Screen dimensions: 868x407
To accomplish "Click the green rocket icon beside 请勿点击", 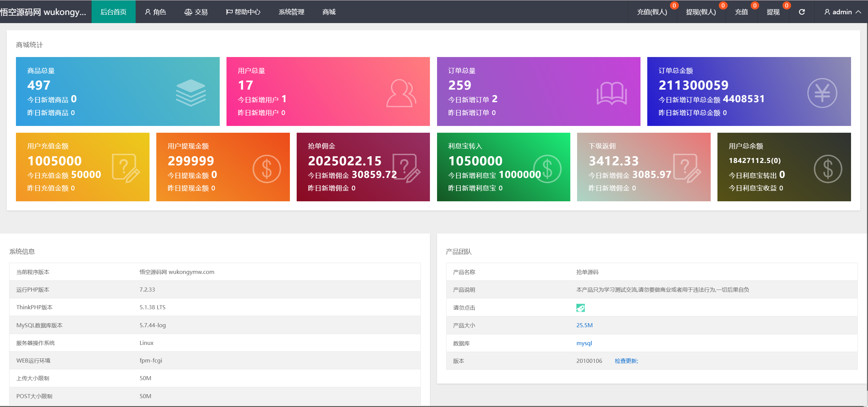I will pos(580,308).
